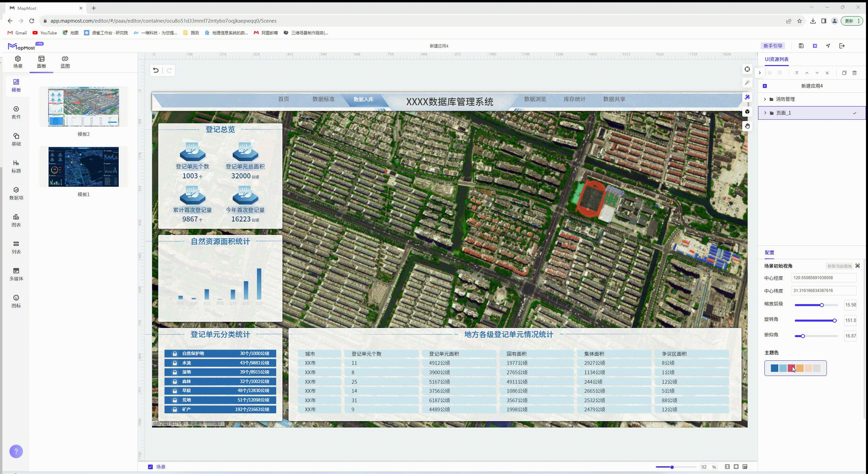
Task: Open the 套件 kits category
Action: click(16, 113)
